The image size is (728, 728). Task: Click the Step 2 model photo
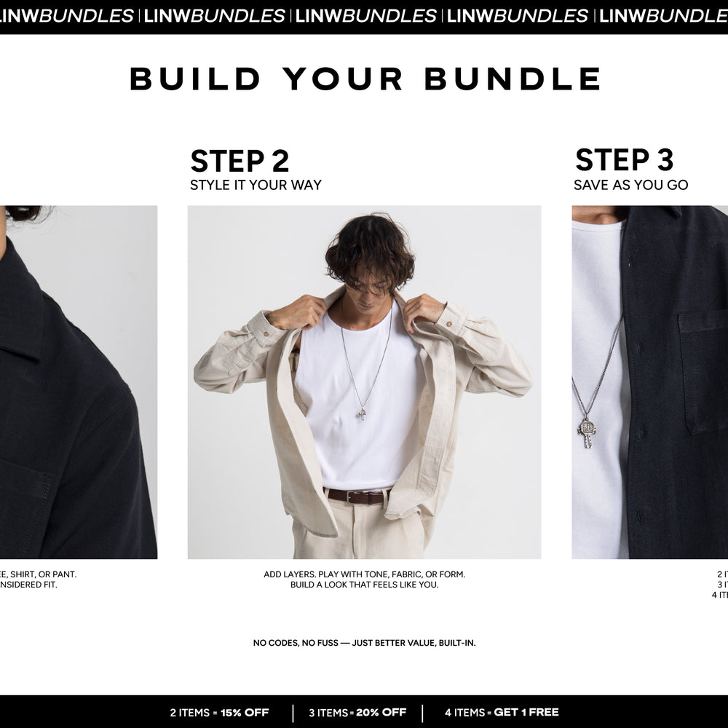(x=364, y=382)
